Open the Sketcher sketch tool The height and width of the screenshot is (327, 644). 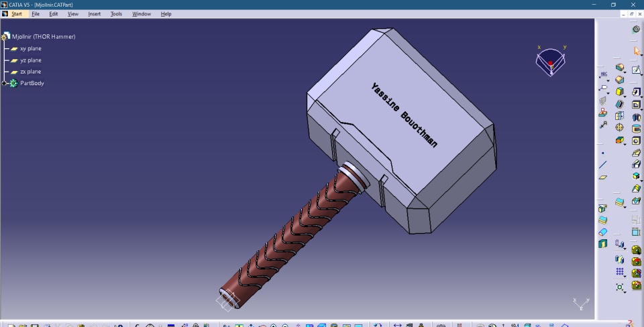[636, 70]
